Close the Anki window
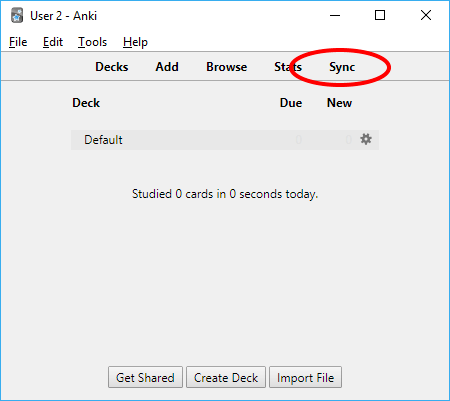The height and width of the screenshot is (401, 450). 426,15
